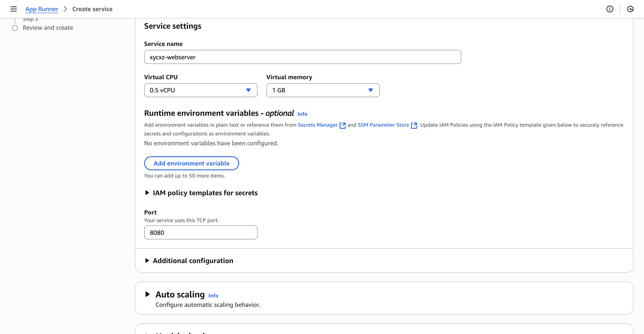The width and height of the screenshot is (644, 334).
Task: Open the Secrets Manager link
Action: pos(317,125)
